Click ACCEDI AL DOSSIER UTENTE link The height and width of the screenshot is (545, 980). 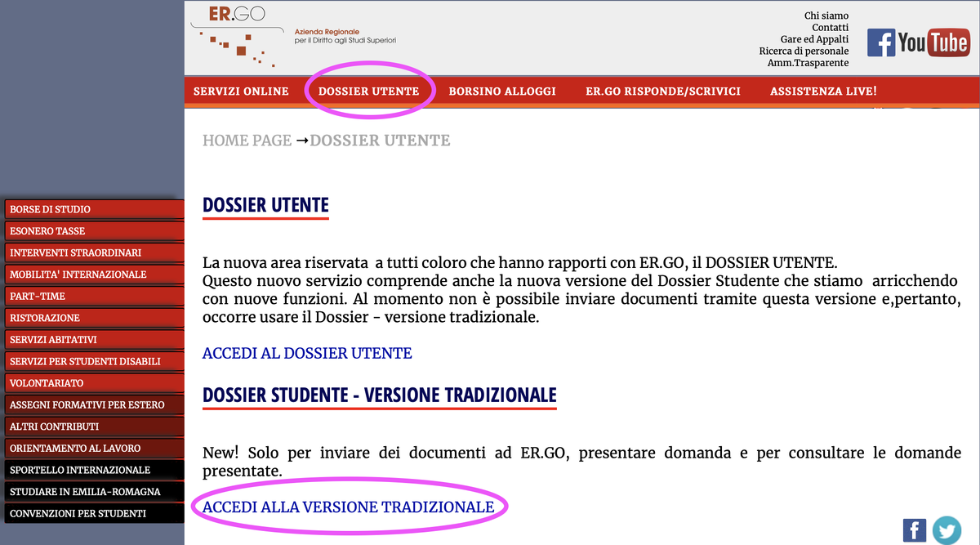tap(307, 354)
